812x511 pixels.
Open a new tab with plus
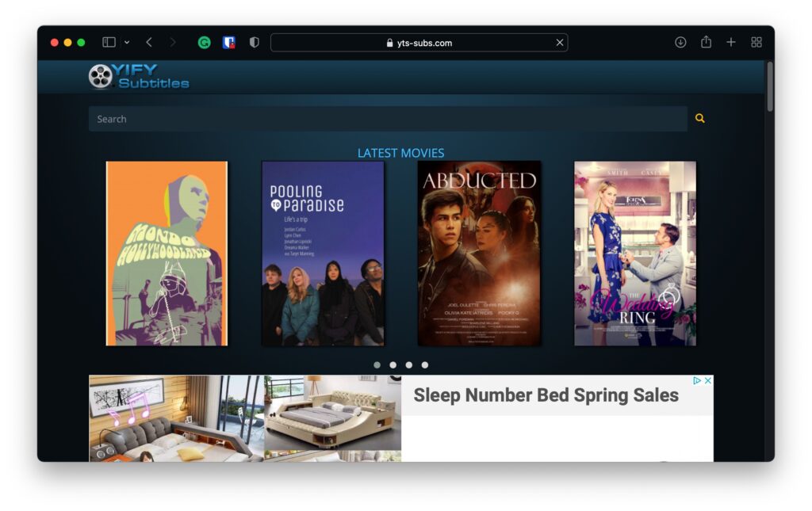coord(730,43)
